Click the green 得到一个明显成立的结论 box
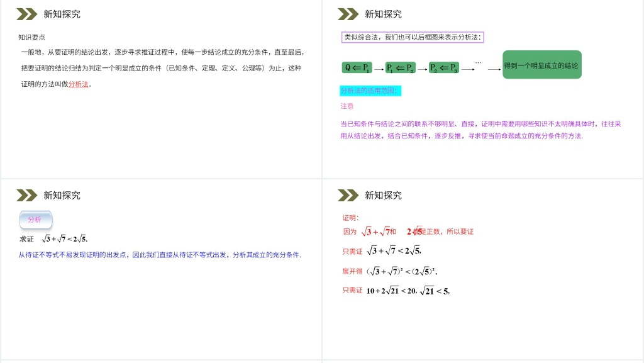The image size is (644, 363). tap(541, 64)
